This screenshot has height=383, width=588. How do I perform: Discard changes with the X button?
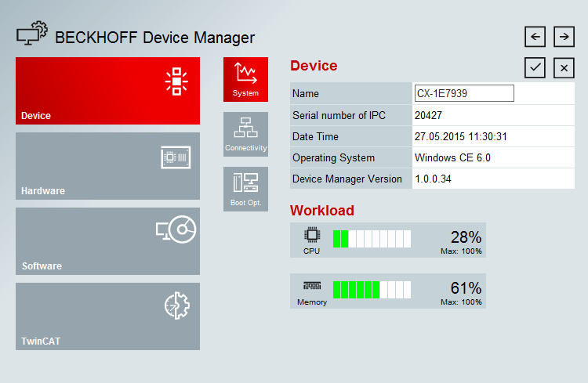click(564, 67)
